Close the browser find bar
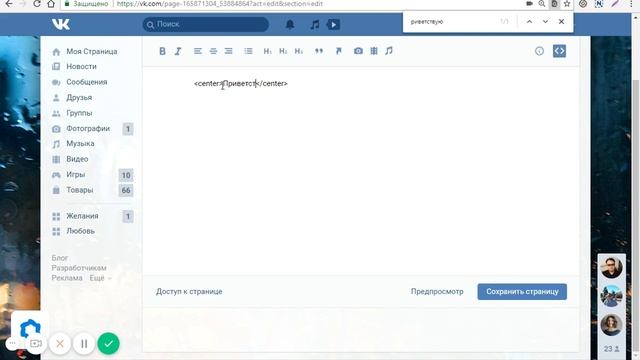The image size is (640, 360). coord(561,22)
